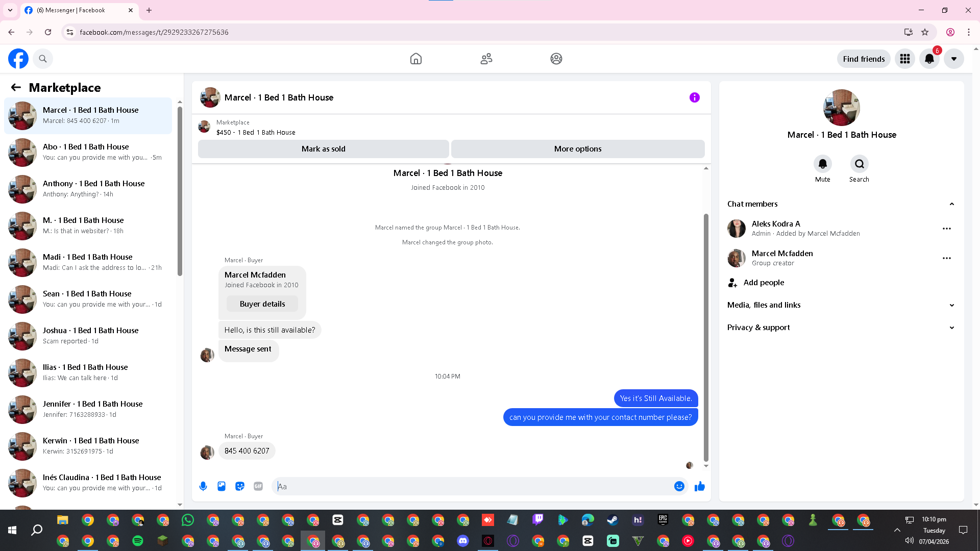
Task: Open Discord from the taskbar
Action: (x=463, y=541)
